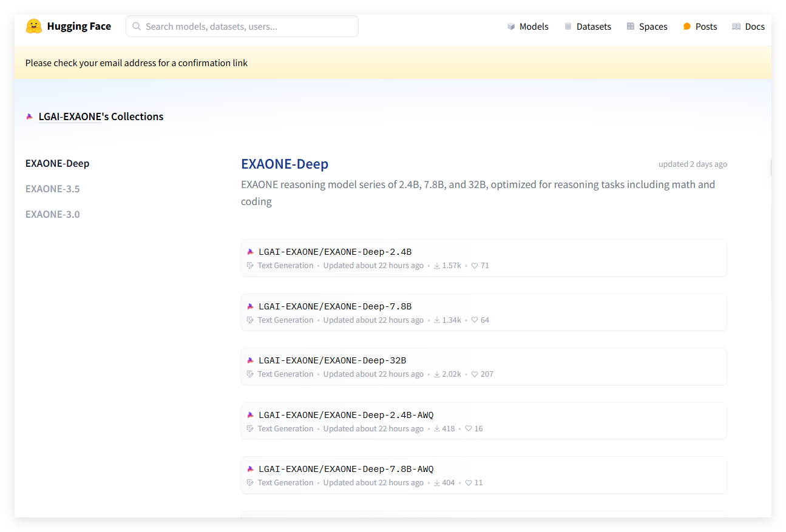Open the LGAI-EXAONE/EXAONE-Deep-2.4B-AWQ model card

coord(484,421)
